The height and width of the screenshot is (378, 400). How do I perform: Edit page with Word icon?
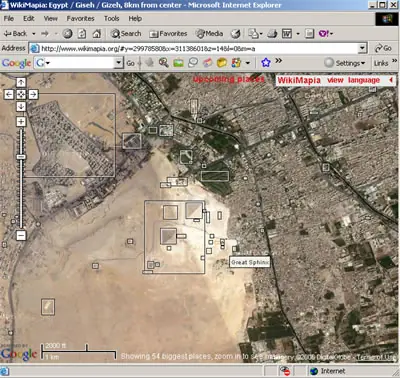[287, 33]
